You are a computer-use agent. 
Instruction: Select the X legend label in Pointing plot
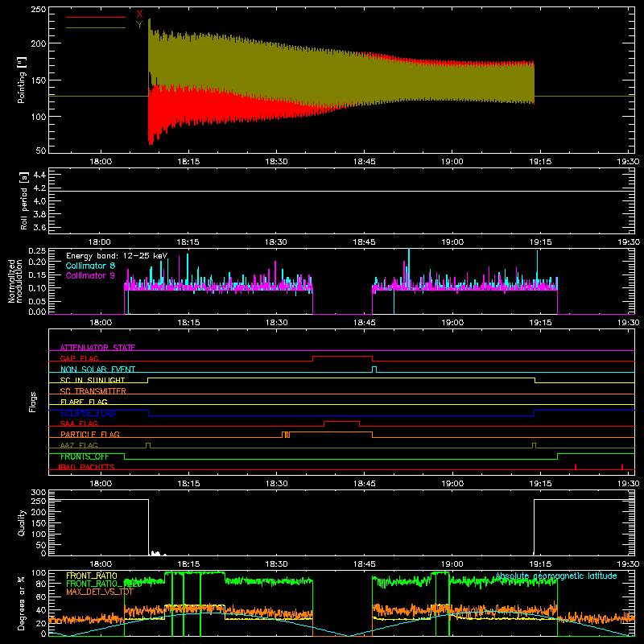click(139, 14)
